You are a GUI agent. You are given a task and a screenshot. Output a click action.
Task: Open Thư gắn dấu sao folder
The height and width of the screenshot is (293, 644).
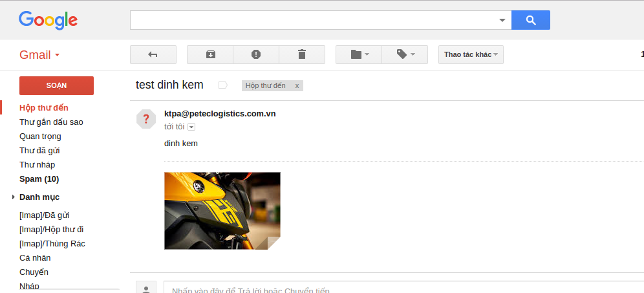51,122
